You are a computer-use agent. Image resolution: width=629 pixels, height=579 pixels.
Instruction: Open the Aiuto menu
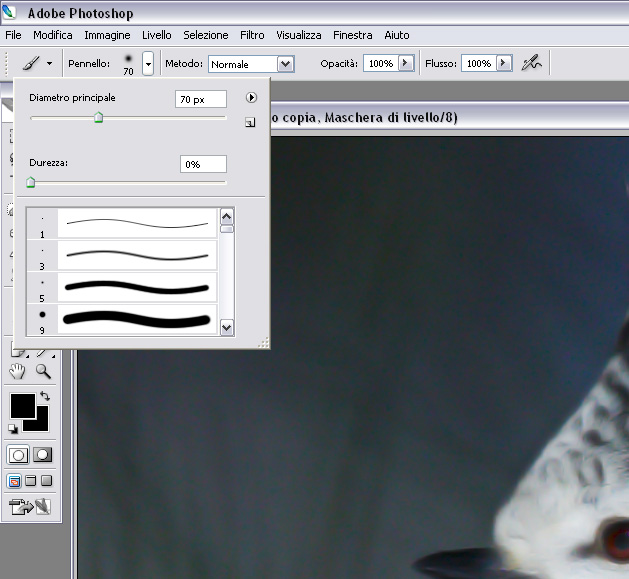397,35
